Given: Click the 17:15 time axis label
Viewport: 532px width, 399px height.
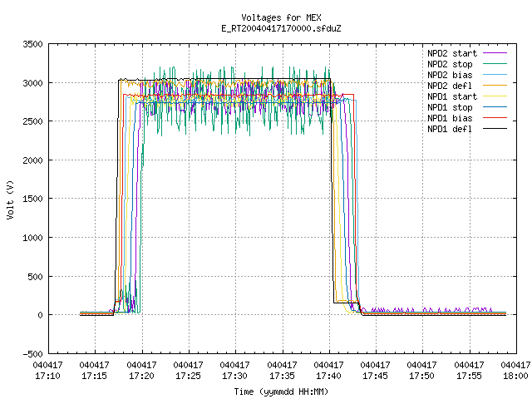Looking at the screenshot, I should coord(94,376).
